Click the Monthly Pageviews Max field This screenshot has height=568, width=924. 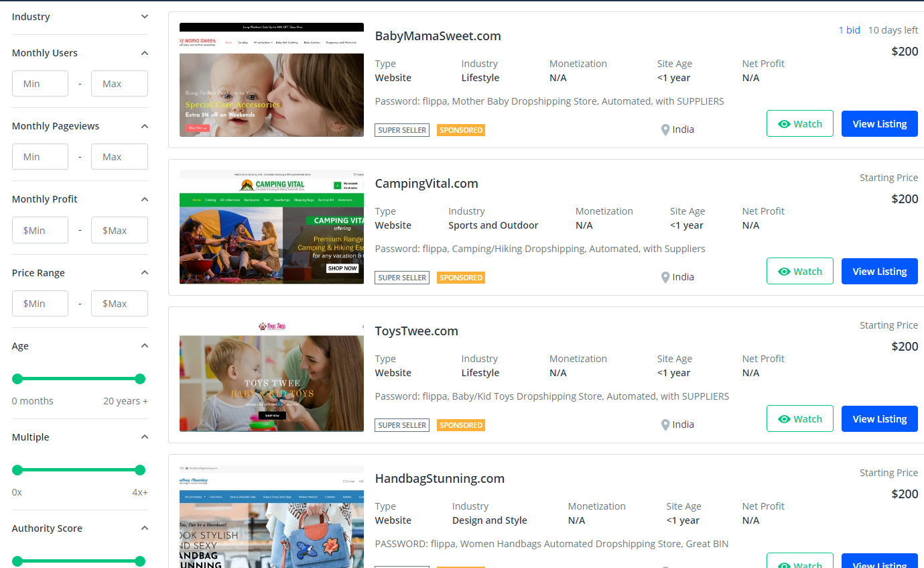[119, 157]
